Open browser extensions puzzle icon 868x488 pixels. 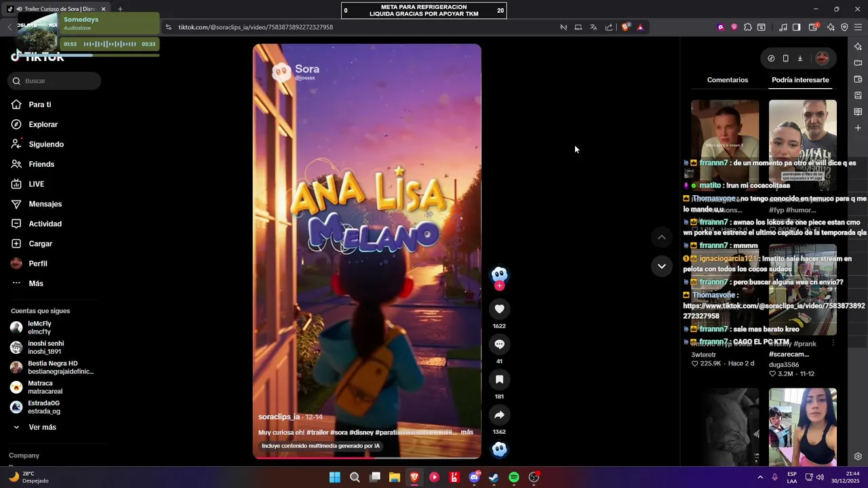747,27
